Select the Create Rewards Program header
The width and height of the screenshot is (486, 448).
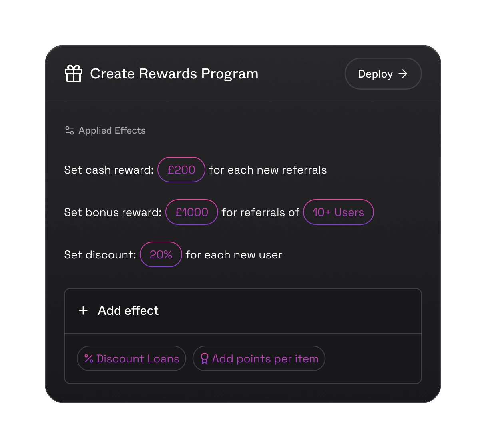coord(174,74)
